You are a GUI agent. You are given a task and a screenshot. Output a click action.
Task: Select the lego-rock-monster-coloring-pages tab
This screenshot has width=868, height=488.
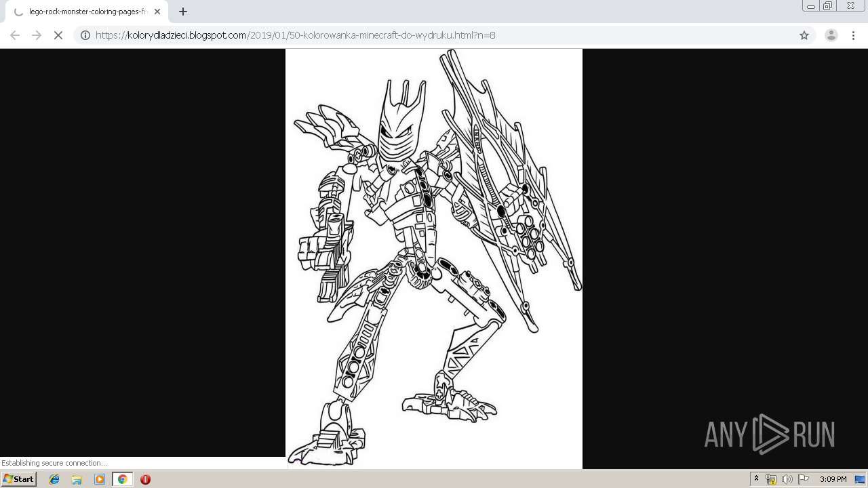87,12
